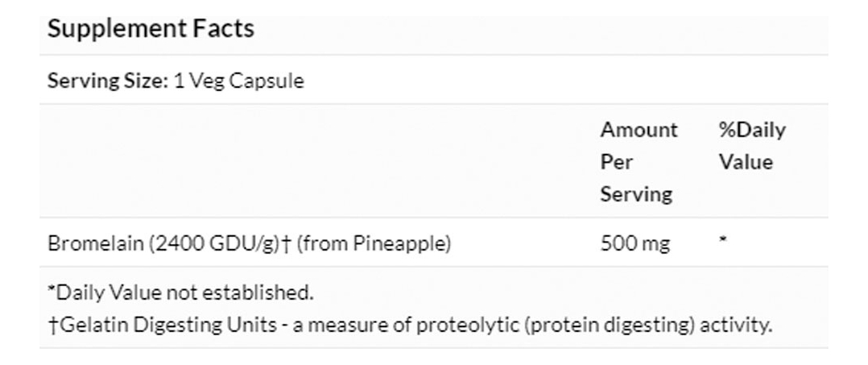
Task: Click the asterisk in Daily Value column
Action: click(x=723, y=242)
